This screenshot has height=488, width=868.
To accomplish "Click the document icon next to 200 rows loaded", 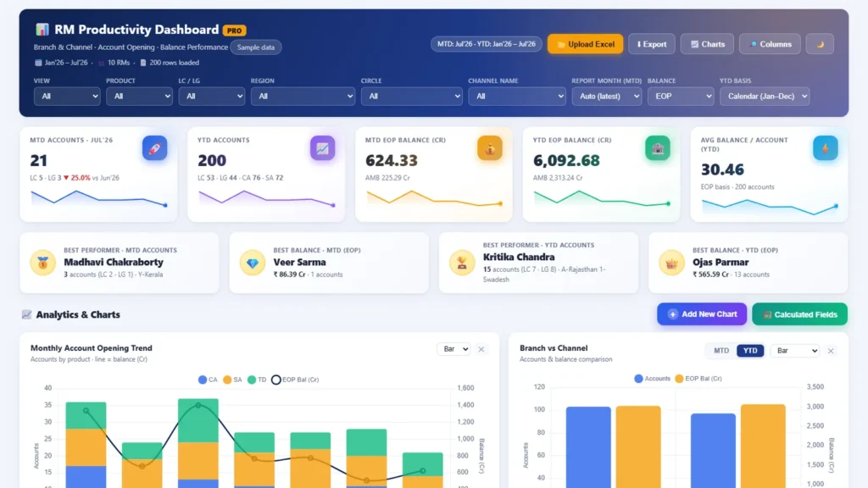I will (x=143, y=63).
